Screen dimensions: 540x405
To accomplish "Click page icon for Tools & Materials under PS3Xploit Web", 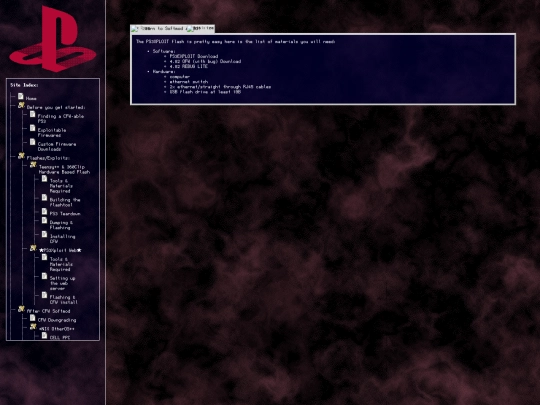I will (x=44, y=257).
